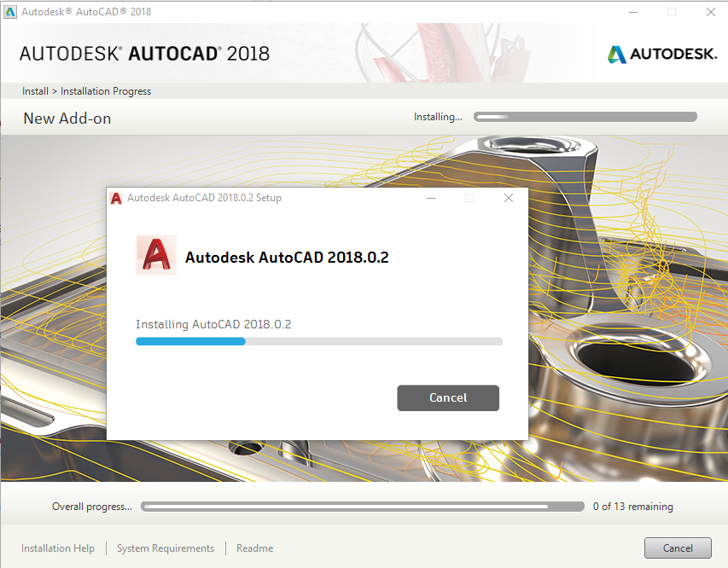
Task: Click the disabled maximize icon of Setup dialog
Action: pyautogui.click(x=469, y=198)
